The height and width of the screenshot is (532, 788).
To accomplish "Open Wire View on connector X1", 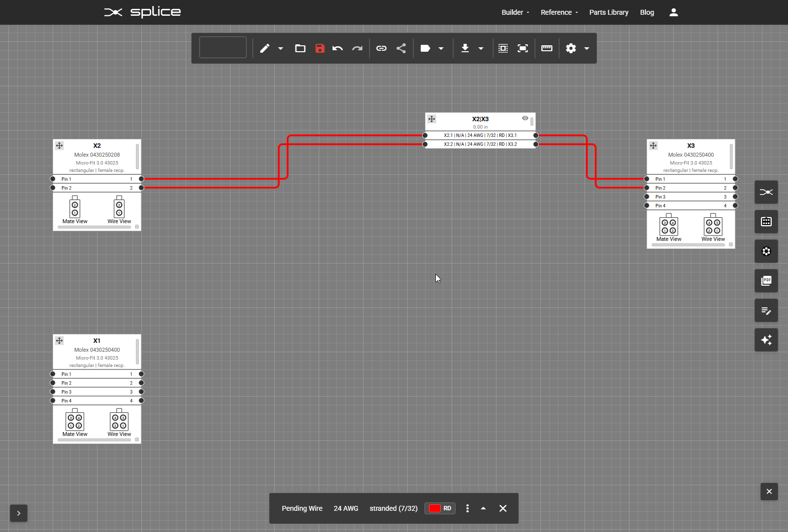I will tap(119, 424).
